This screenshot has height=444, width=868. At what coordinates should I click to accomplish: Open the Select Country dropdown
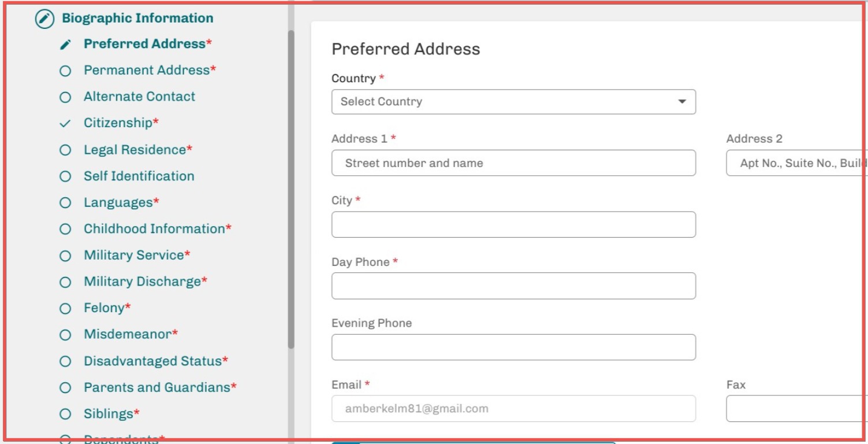513,102
